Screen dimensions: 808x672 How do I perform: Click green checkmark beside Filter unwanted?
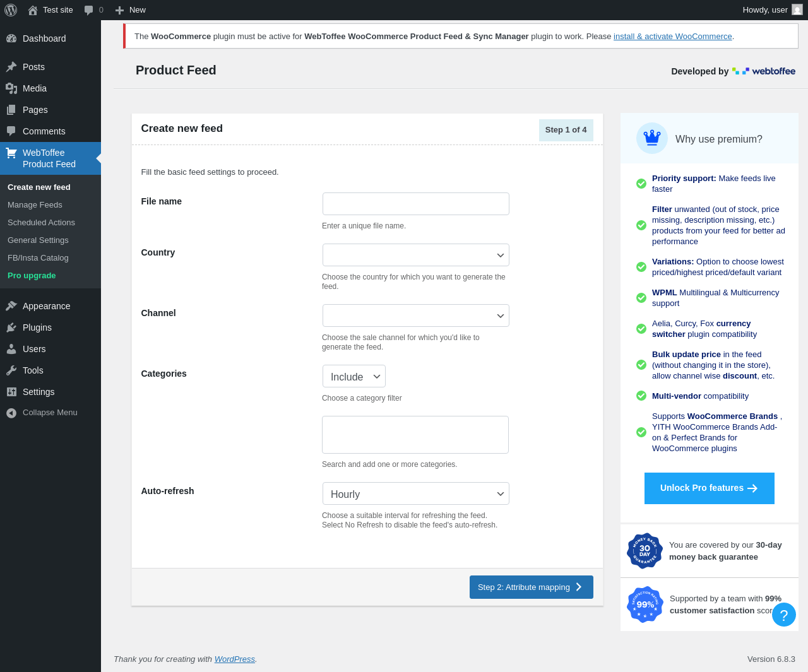click(x=641, y=225)
